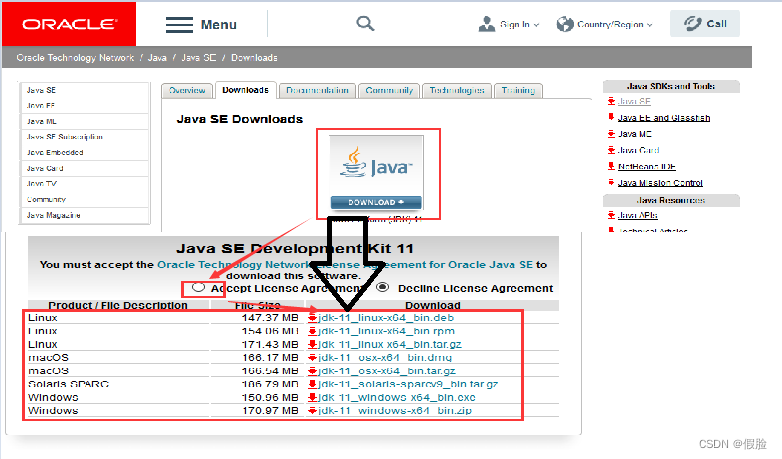Click Oracle Technology Network breadcrumb
The width and height of the screenshot is (782, 459).
pos(75,58)
